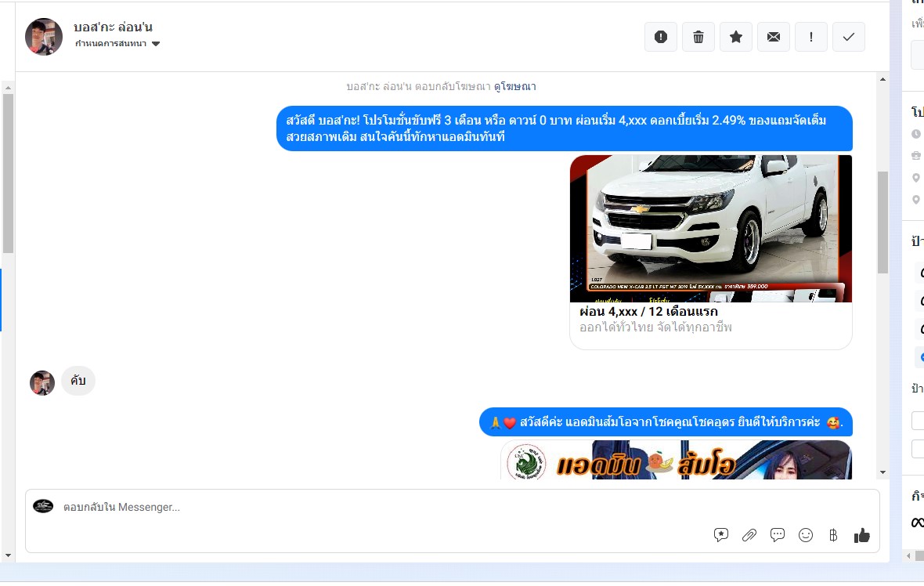
Task: Click chat scrollbar down arrow
Action: click(882, 472)
